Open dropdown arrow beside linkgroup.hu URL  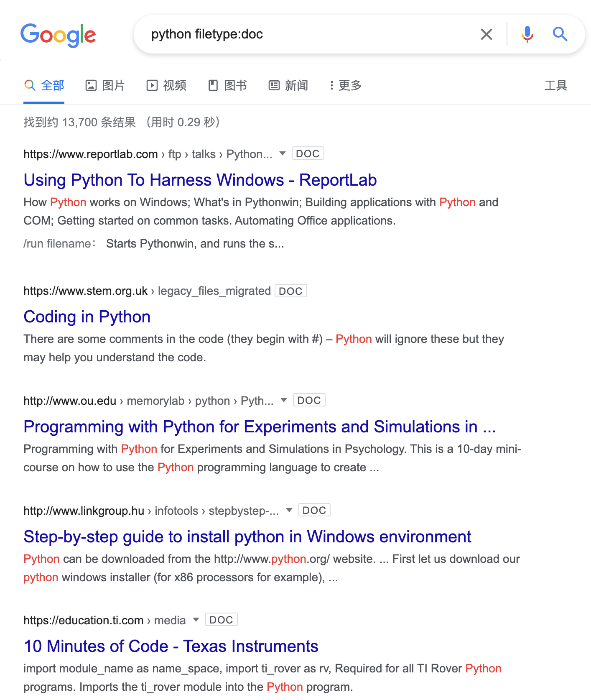tap(289, 510)
